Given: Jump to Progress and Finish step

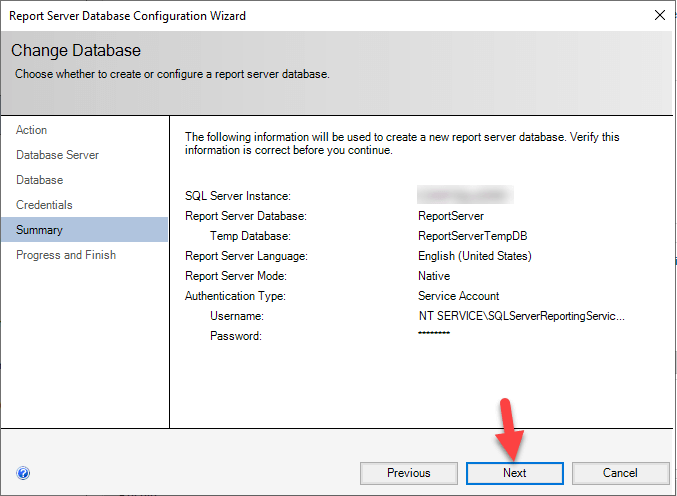Looking at the screenshot, I should (66, 255).
